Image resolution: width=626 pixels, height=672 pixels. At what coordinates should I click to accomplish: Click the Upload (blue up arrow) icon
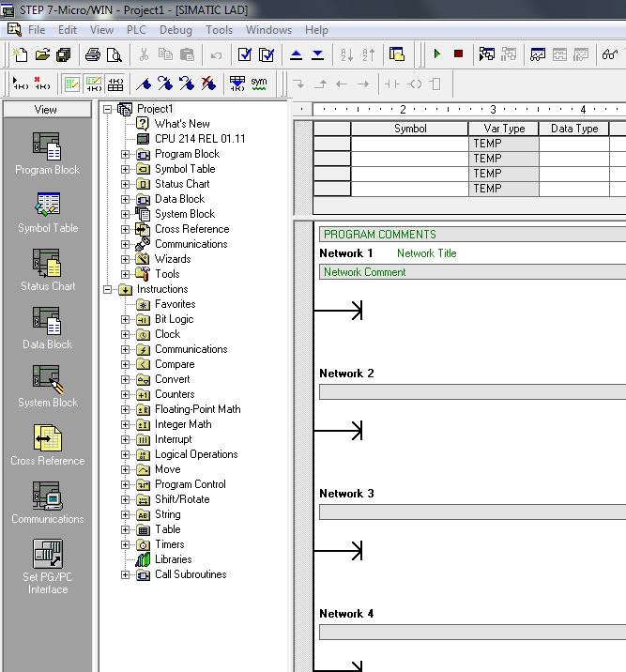296,54
